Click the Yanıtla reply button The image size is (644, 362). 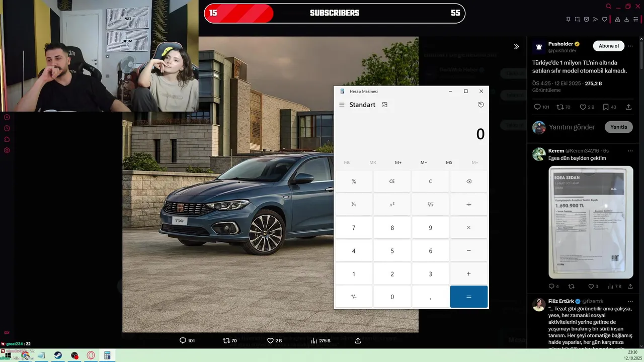point(618,127)
